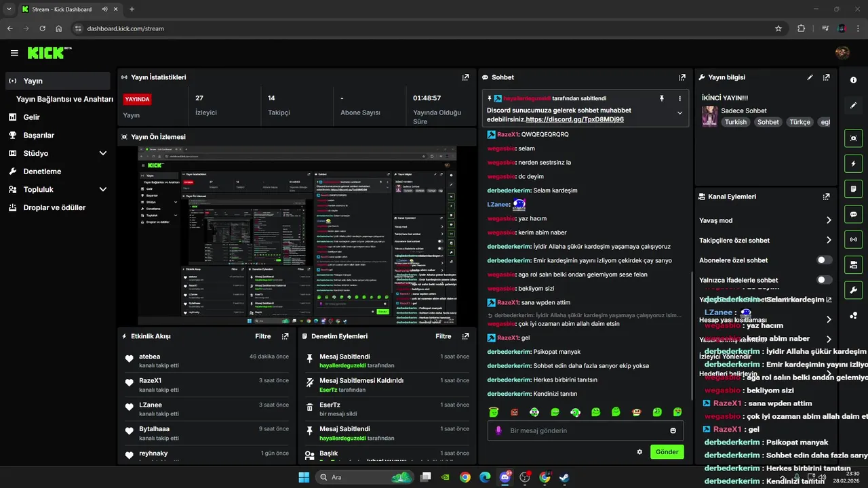The width and height of the screenshot is (868, 488).
Task: Click username derbederkerim saying Psikopat manyak
Action: 509,352
